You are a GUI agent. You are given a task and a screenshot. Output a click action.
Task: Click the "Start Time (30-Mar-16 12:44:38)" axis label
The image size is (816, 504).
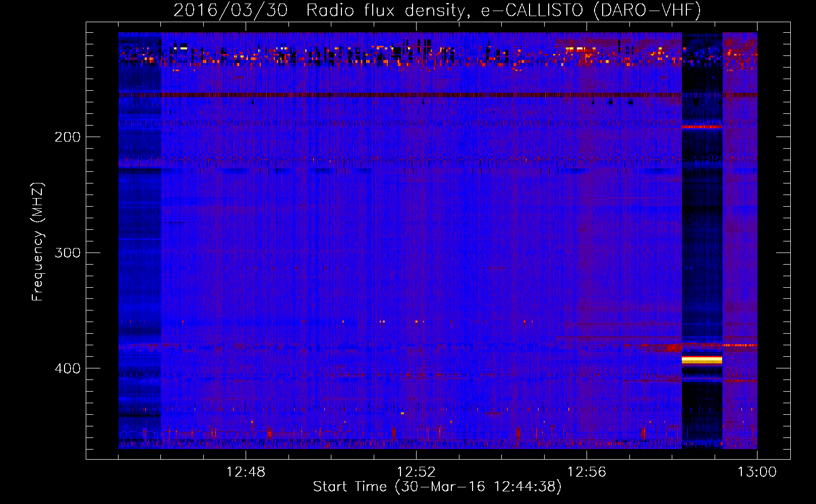[437, 487]
